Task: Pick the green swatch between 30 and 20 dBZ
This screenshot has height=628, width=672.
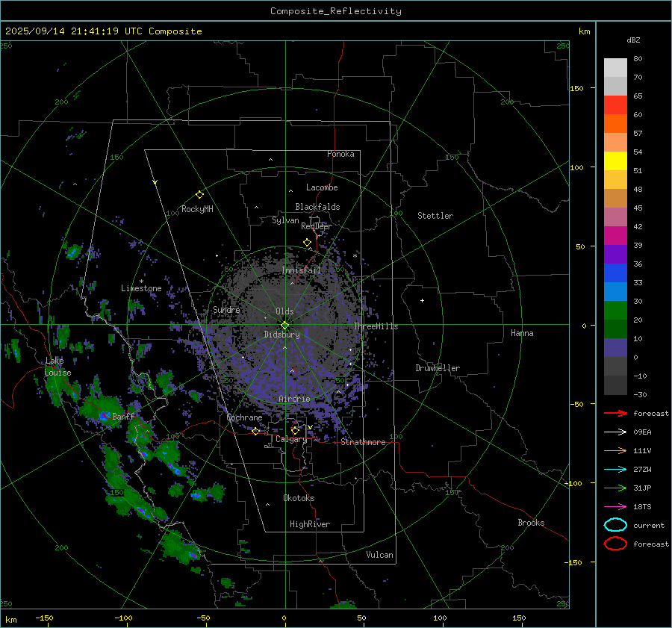Action: (615, 311)
